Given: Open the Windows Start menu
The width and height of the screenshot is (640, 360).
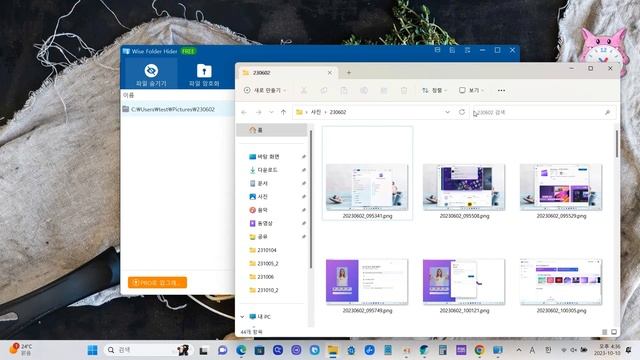Looking at the screenshot, I should coord(93,350).
